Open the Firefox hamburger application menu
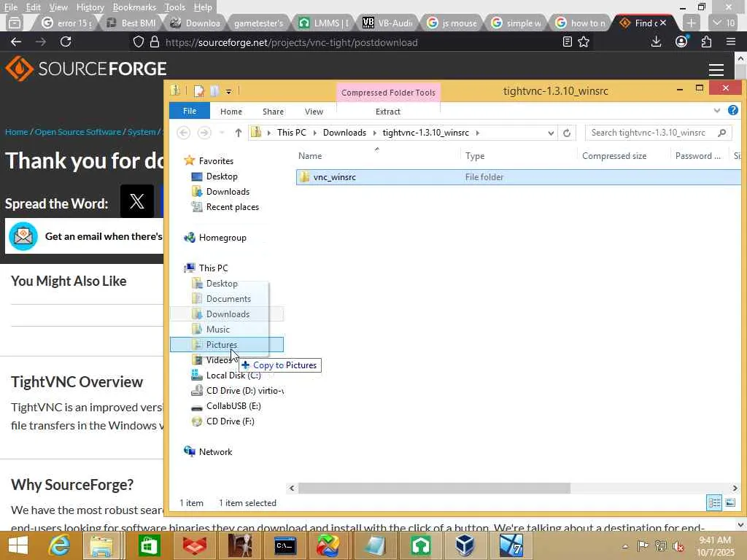747x560 pixels. 731,42
